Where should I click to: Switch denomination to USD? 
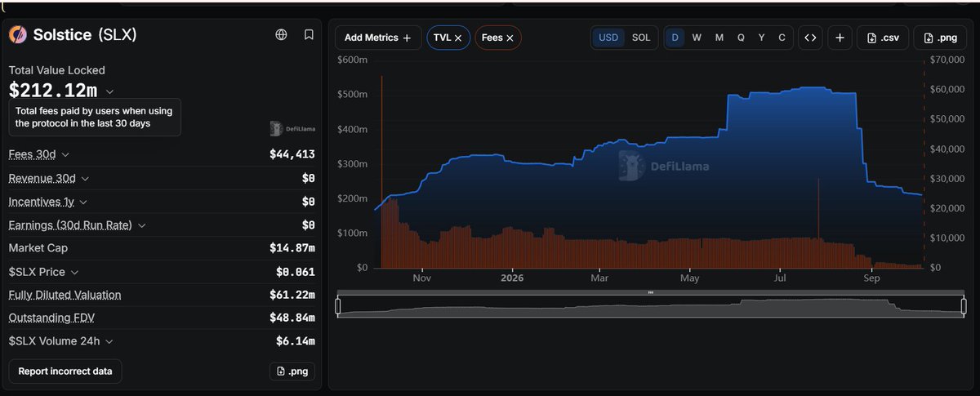coord(608,38)
